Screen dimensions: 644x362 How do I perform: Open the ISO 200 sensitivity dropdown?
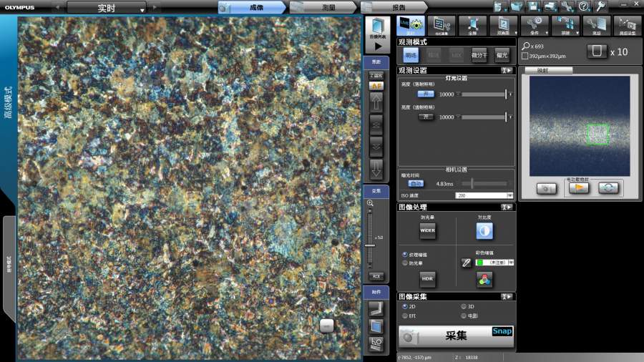point(484,195)
